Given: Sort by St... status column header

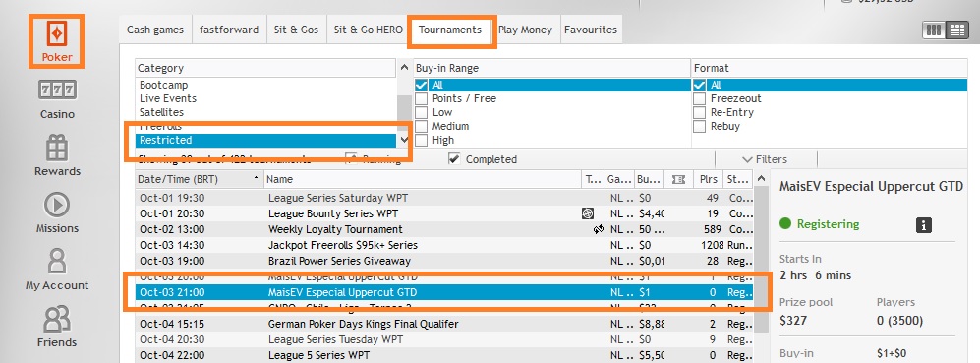Looking at the screenshot, I should pos(738,180).
